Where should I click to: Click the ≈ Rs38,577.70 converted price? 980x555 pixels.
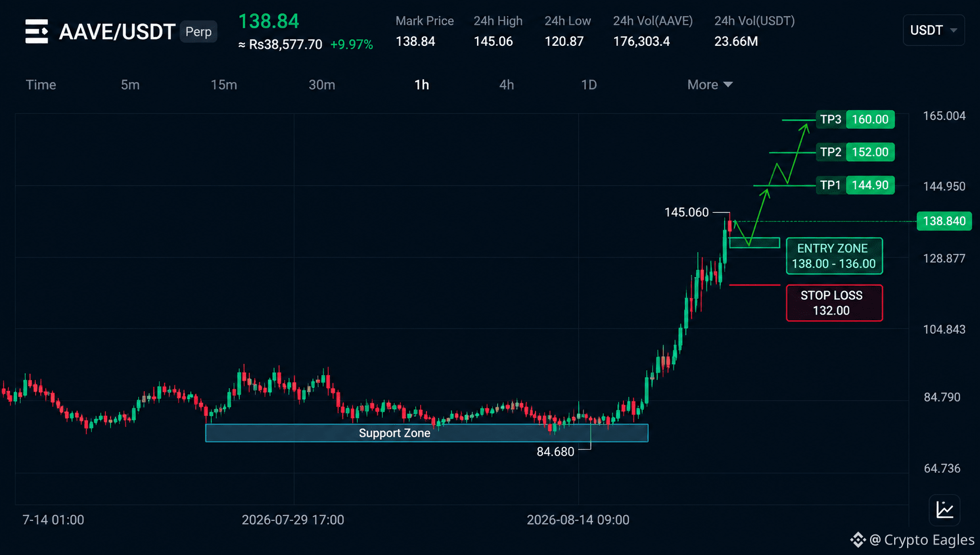pyautogui.click(x=281, y=45)
